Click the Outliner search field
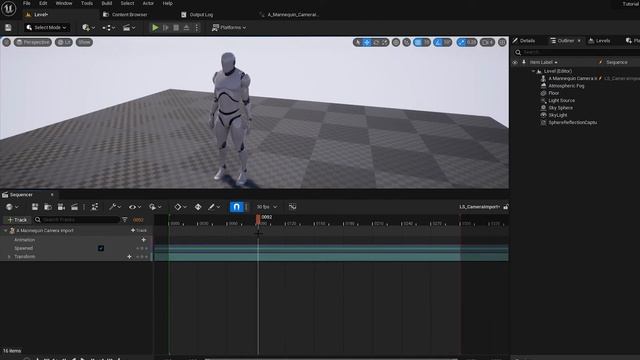 [x=576, y=52]
